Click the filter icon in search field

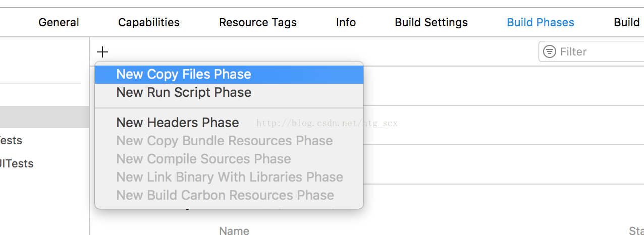[x=550, y=51]
